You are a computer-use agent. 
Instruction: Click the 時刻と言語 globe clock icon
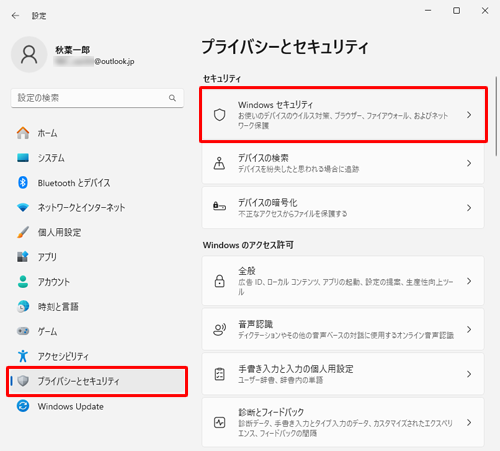23,306
